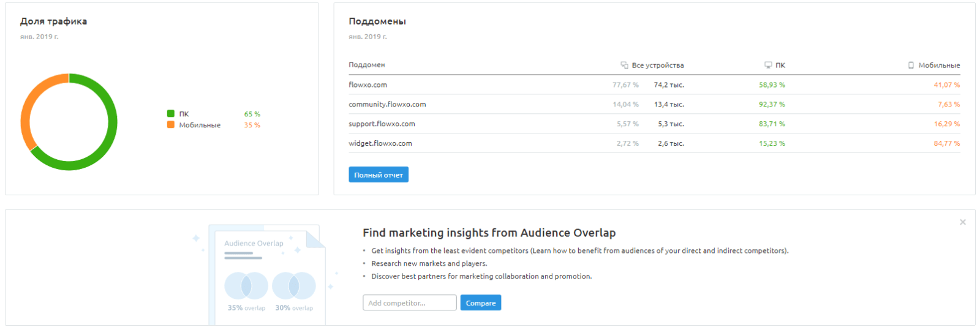
Task: Open the Полный отчет full report
Action: tap(379, 174)
